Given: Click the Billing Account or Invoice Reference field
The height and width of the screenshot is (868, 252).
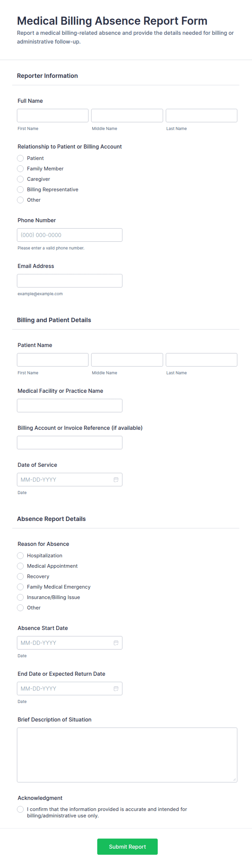Looking at the screenshot, I should click(x=70, y=443).
